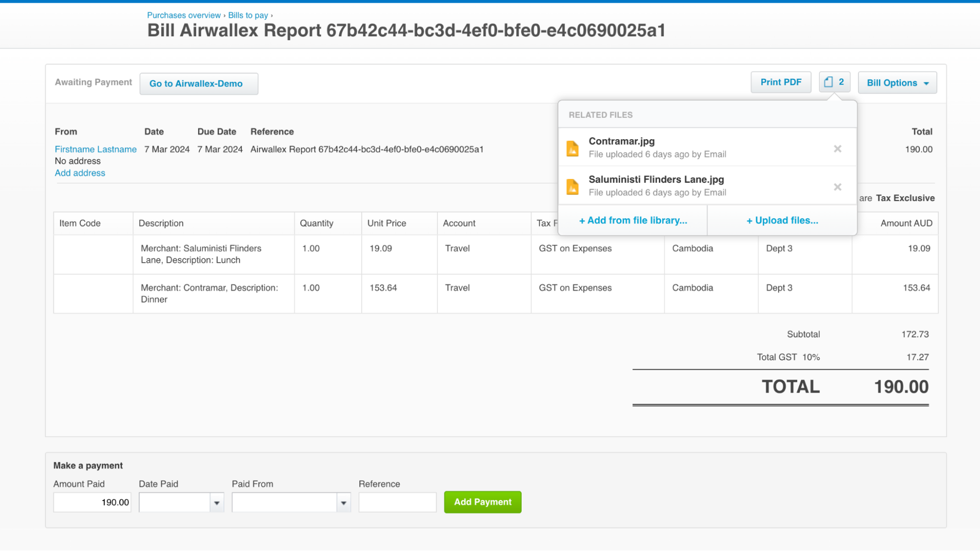Click the Contramar.jpg image file icon
This screenshot has width=980, height=551.
[572, 148]
